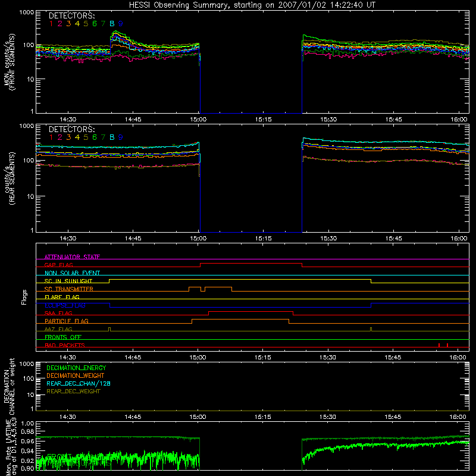Click the raised PARTICLE_FLAG segment in flags plot
The width and height of the screenshot is (476, 476).
240,320
